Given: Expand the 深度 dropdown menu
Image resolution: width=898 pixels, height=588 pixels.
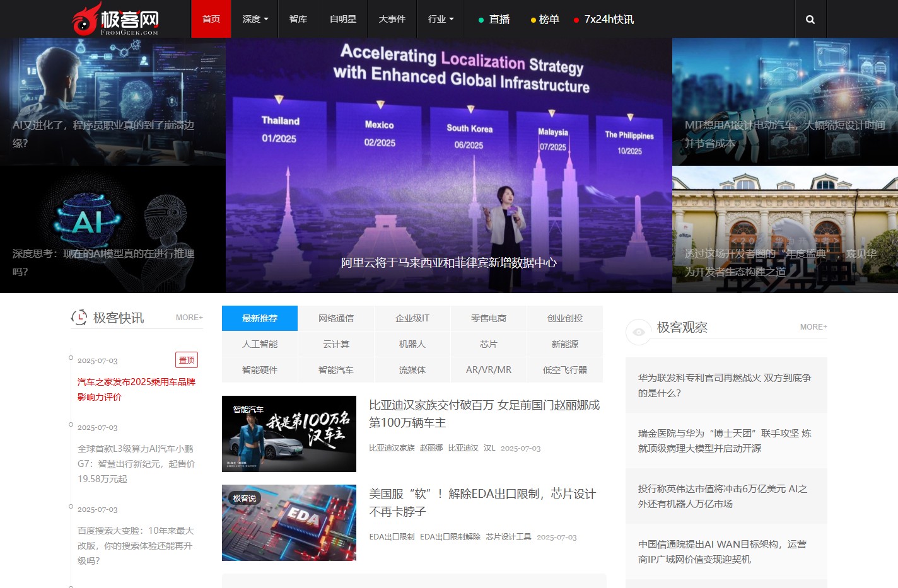Looking at the screenshot, I should (255, 19).
